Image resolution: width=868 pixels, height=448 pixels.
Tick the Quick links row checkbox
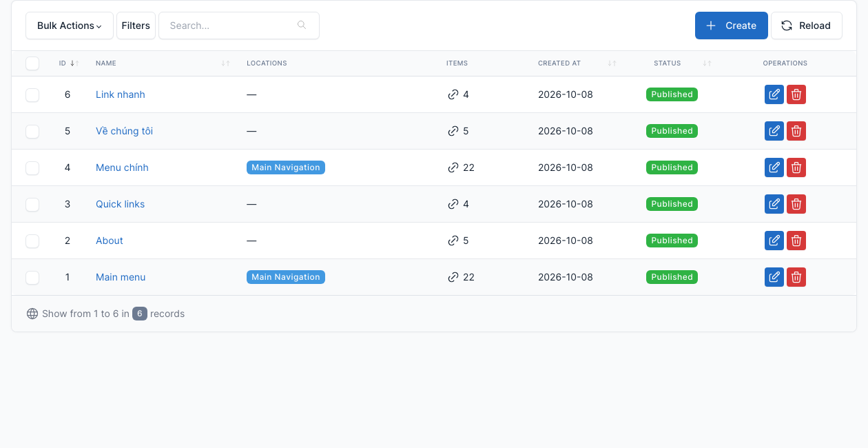coord(32,204)
